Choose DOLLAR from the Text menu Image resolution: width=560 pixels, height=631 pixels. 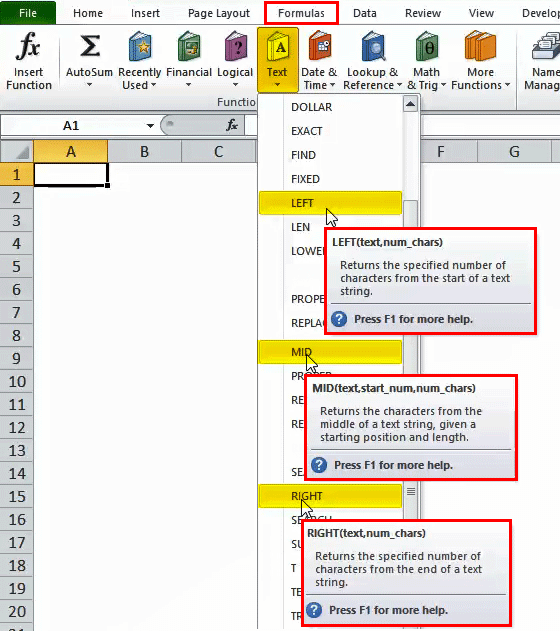330,107
